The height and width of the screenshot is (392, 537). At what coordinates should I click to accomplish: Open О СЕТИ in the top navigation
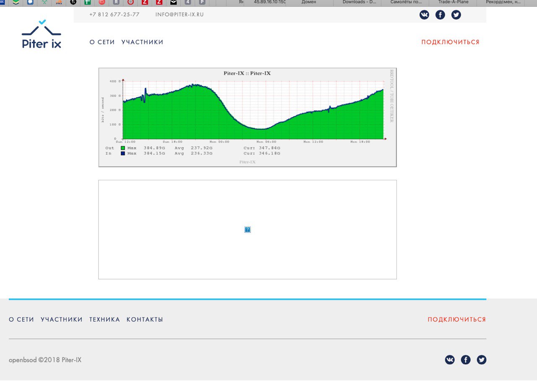(x=102, y=42)
